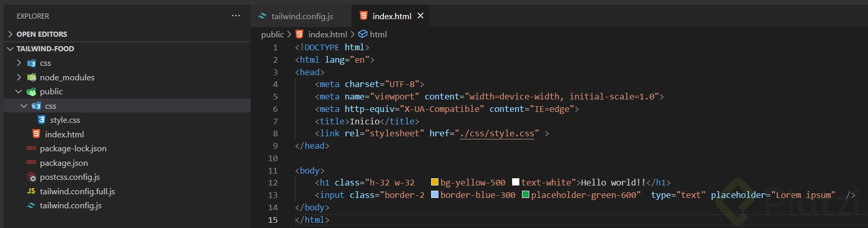This screenshot has height=228, width=868.
Task: Click npm icon beside package-lock.json
Action: tap(31, 148)
